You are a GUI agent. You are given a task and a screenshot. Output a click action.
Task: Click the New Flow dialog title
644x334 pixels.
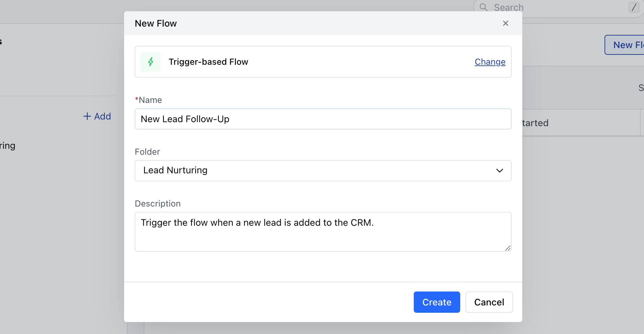point(156,23)
